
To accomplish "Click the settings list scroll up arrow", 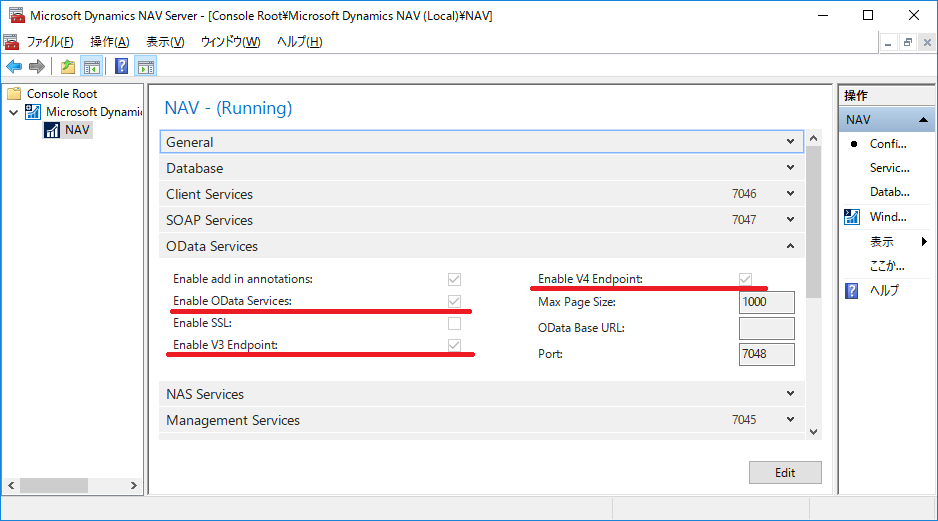I will pyautogui.click(x=814, y=138).
